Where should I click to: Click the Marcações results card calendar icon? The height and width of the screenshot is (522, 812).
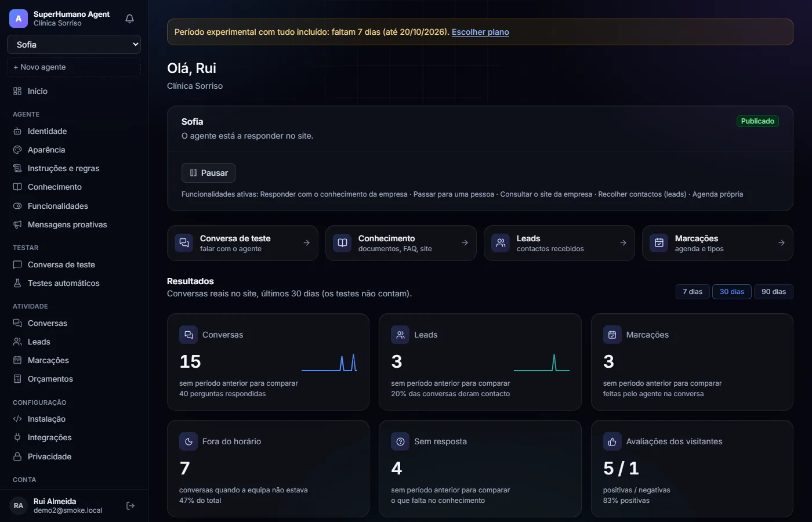pos(612,335)
